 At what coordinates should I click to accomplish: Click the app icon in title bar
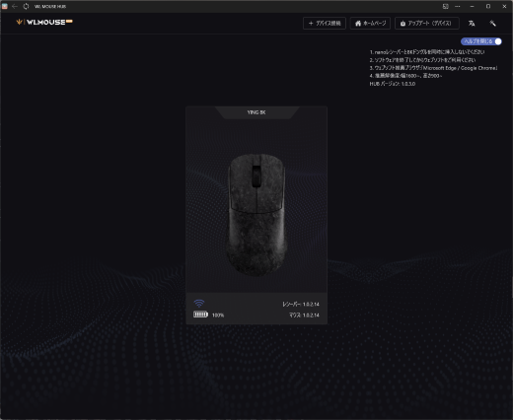(5, 6)
